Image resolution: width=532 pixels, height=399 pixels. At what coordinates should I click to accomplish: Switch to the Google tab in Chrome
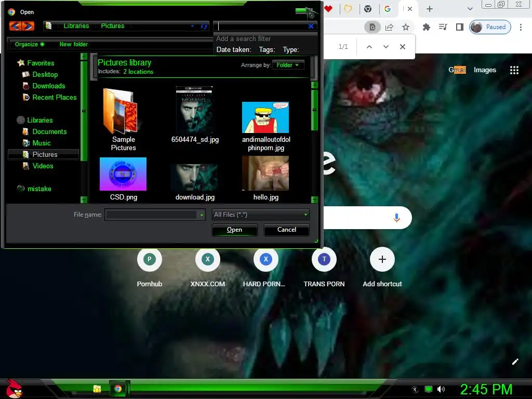pos(388,9)
